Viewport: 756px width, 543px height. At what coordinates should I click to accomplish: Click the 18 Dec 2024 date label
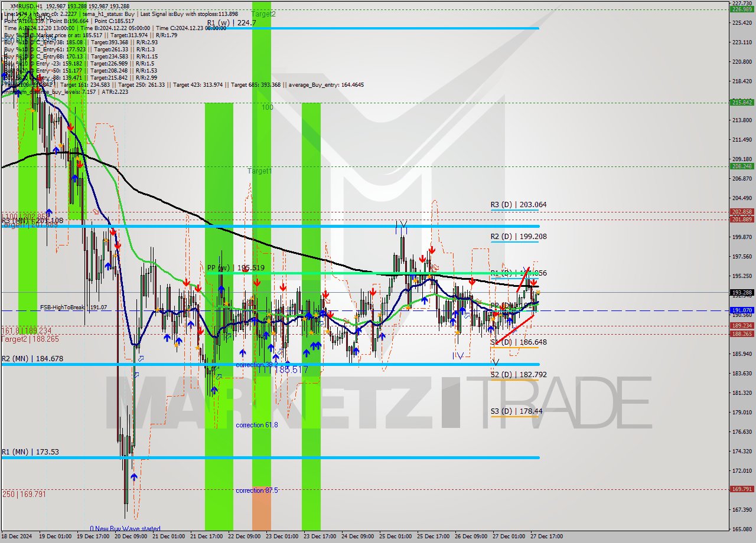(16, 537)
